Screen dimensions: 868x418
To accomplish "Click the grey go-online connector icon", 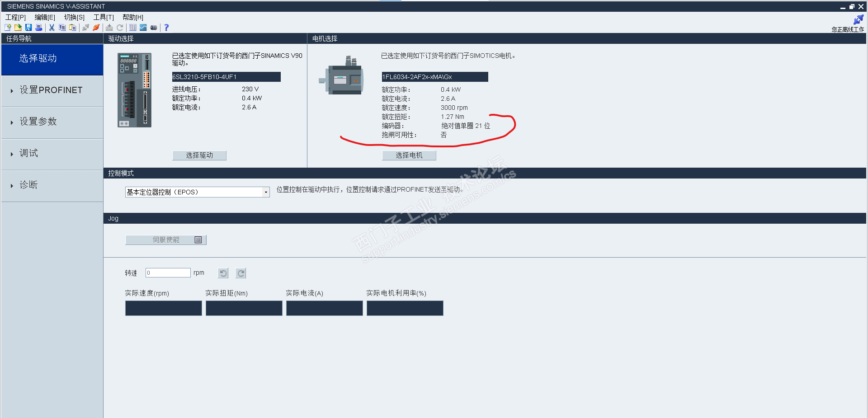I will point(85,28).
